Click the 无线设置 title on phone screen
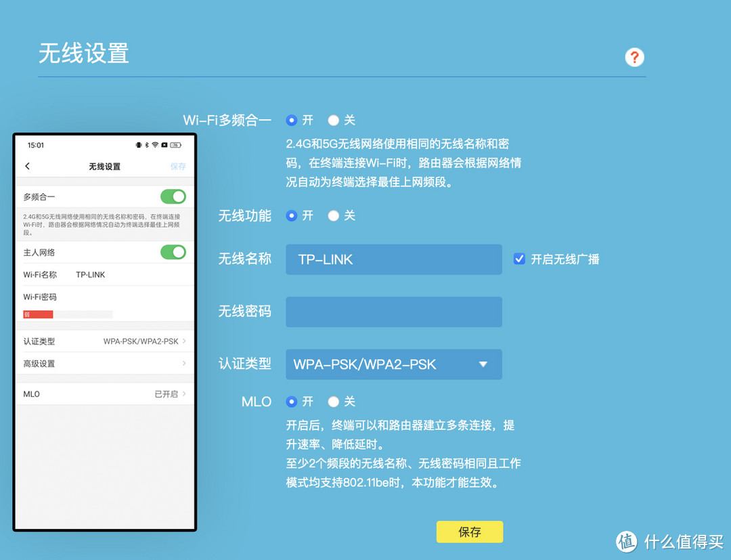Screen dimensions: 731x560 (x=105, y=167)
